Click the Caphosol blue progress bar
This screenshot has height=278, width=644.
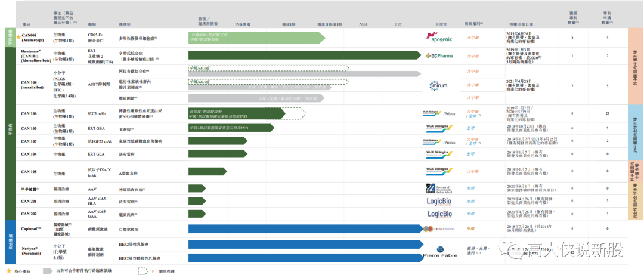coord(305,228)
